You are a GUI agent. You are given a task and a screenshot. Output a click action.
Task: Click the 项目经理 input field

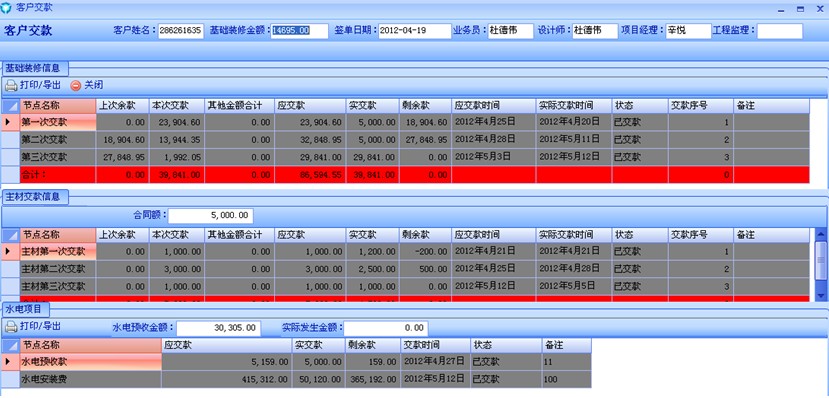click(688, 31)
